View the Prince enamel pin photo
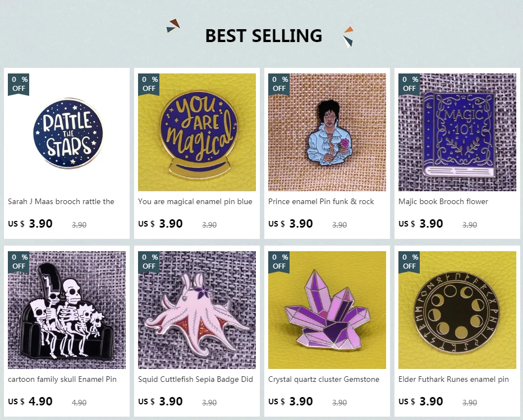 pos(327,133)
